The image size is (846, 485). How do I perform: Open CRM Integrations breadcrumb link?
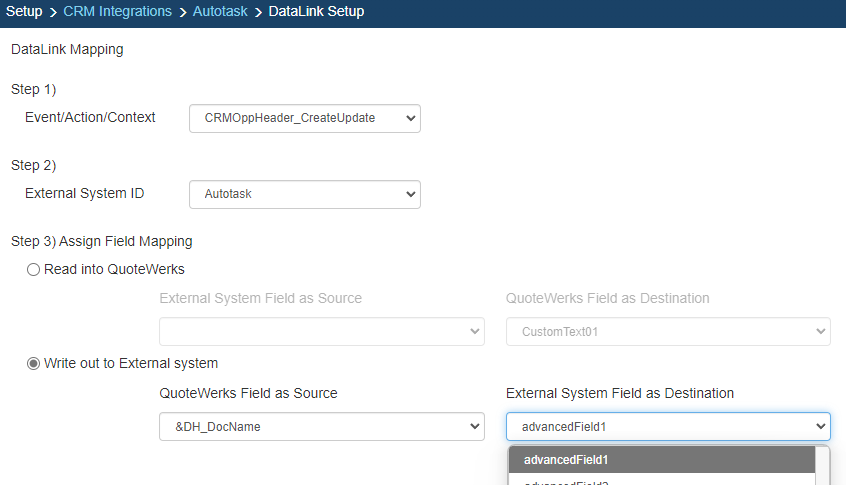tap(117, 11)
